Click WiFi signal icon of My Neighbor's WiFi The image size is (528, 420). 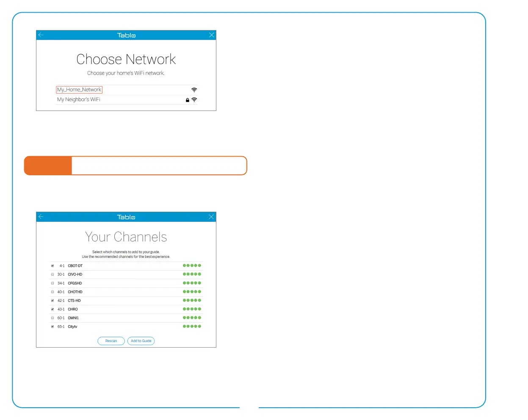click(x=194, y=100)
